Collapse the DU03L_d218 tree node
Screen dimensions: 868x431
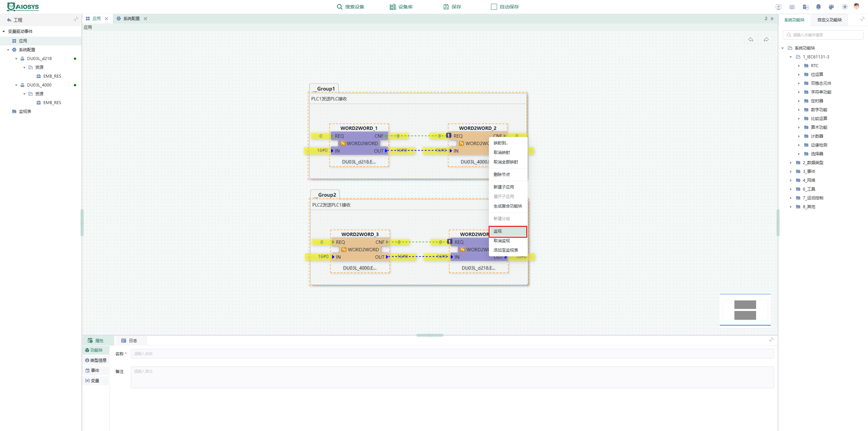16,59
